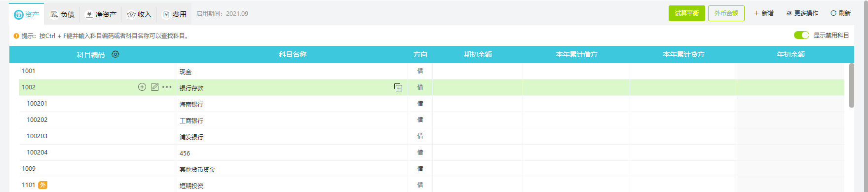Click the 外币金额 button

[726, 13]
